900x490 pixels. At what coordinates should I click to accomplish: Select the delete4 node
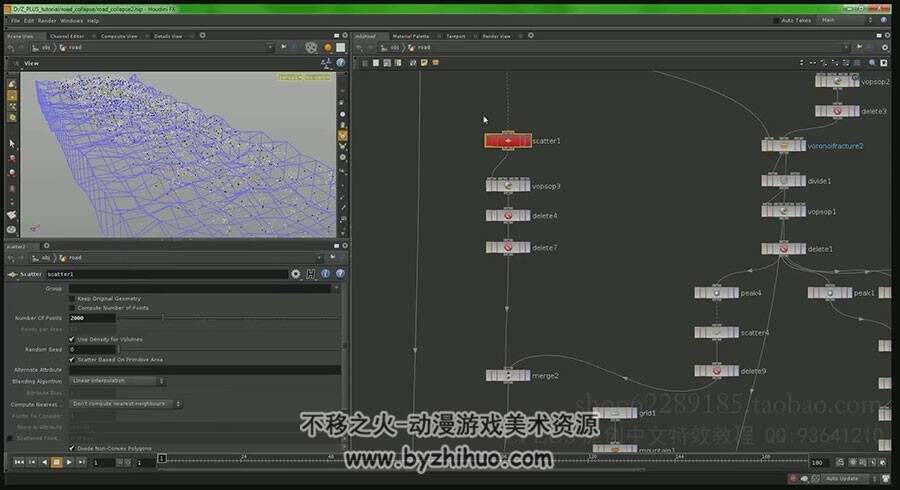click(507, 216)
